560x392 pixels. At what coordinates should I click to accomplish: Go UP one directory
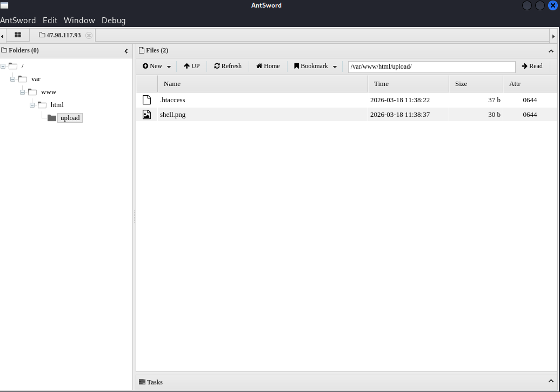(191, 66)
